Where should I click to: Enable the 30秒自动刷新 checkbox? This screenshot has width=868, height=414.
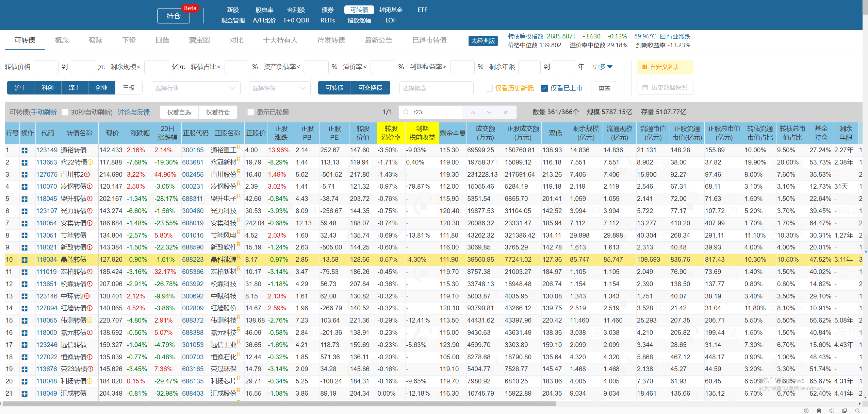pos(65,112)
